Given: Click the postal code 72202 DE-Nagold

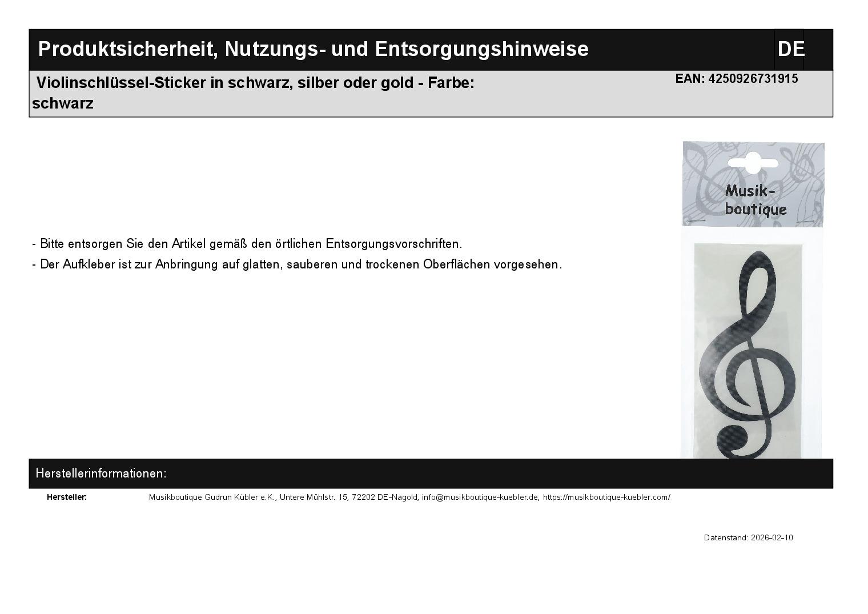Looking at the screenshot, I should (384, 497).
